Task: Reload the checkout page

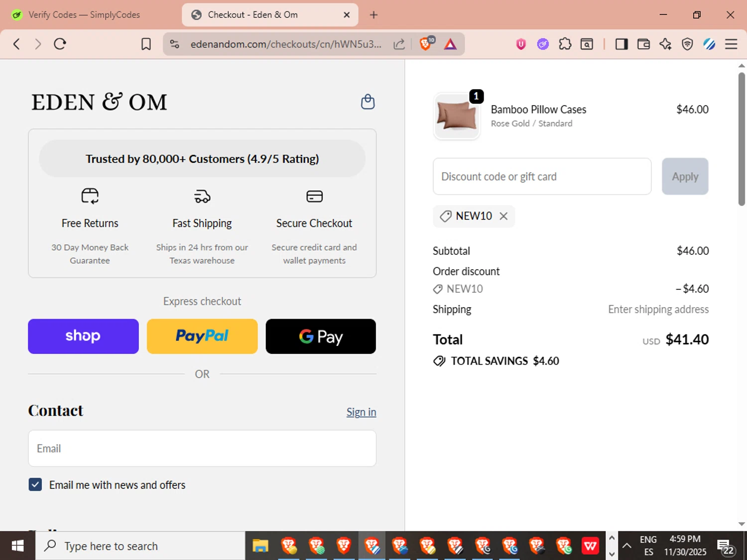Action: click(x=60, y=44)
